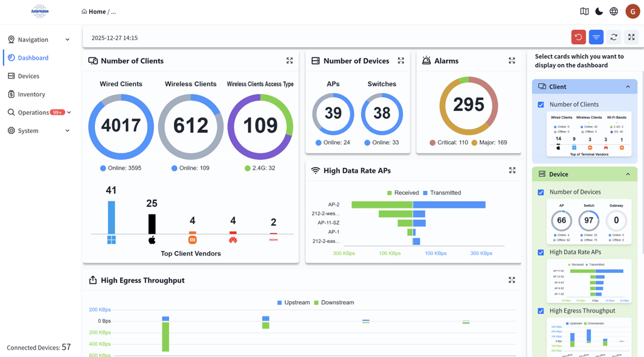Click the High Data Rate APs thumbnail preview
This screenshot has width=644, height=357.
tap(589, 281)
